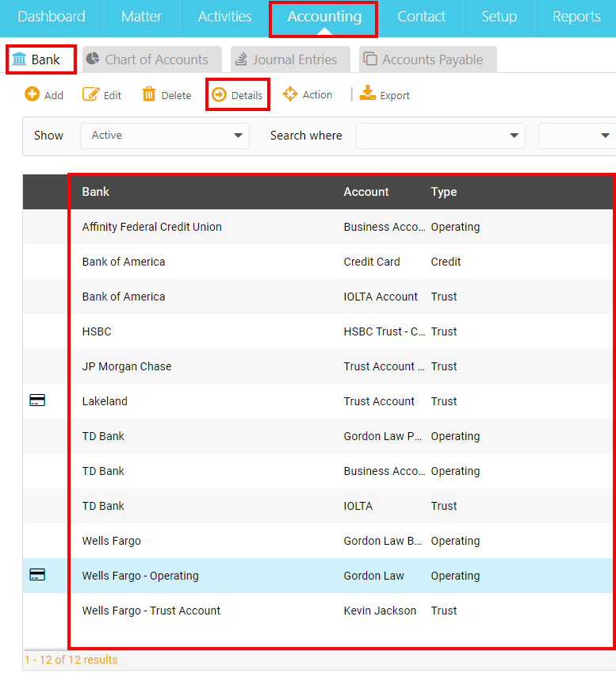
Task: Select TD Bank Gordon Law P... row
Action: 318,436
